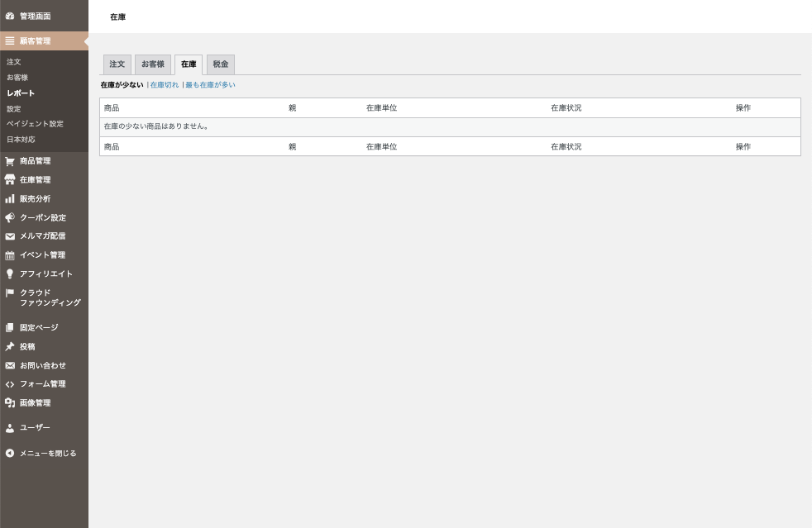The height and width of the screenshot is (528, 812).
Task: Open the ユーザー menu
Action: tap(35, 428)
